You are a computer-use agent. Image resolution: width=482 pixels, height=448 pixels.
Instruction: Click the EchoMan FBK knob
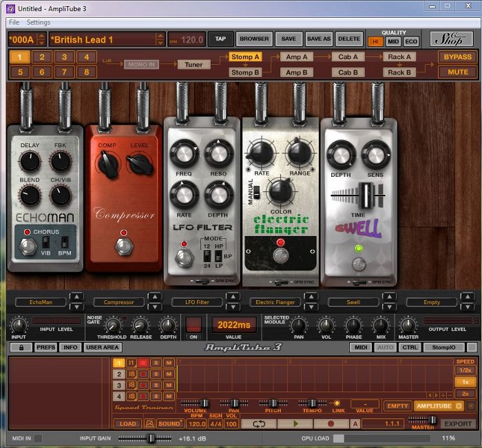(x=61, y=161)
